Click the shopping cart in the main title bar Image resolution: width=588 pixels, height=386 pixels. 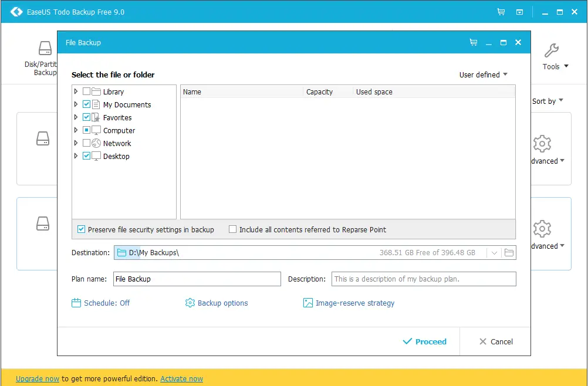tap(502, 11)
